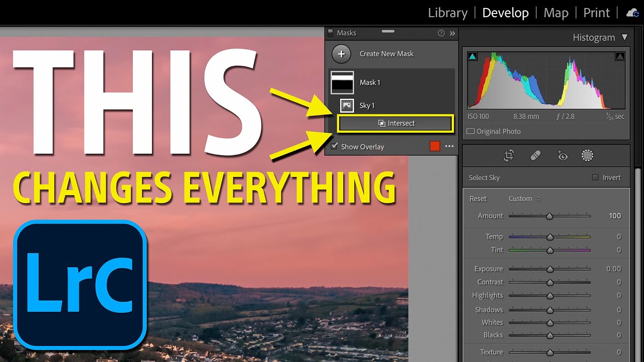Click the Create New Mask label
644x362 pixels.
click(x=386, y=54)
